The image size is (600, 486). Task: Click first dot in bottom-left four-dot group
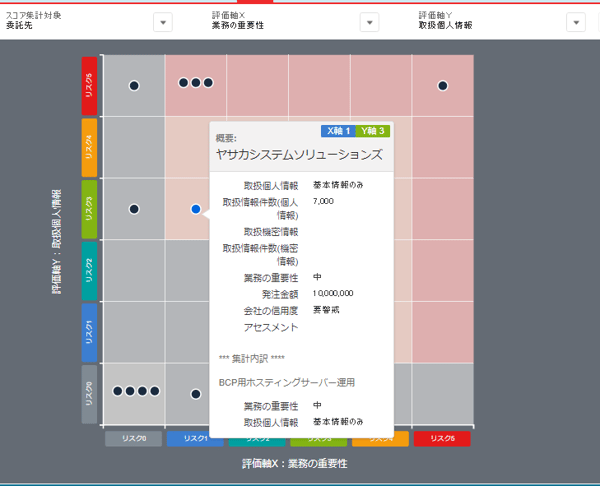pos(117,391)
